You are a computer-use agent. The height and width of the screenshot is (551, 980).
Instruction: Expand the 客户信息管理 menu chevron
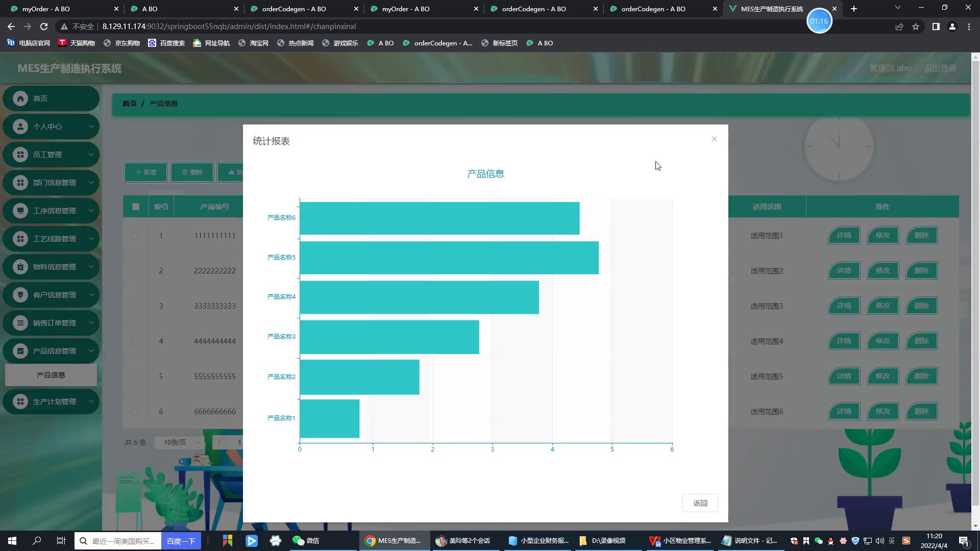91,294
